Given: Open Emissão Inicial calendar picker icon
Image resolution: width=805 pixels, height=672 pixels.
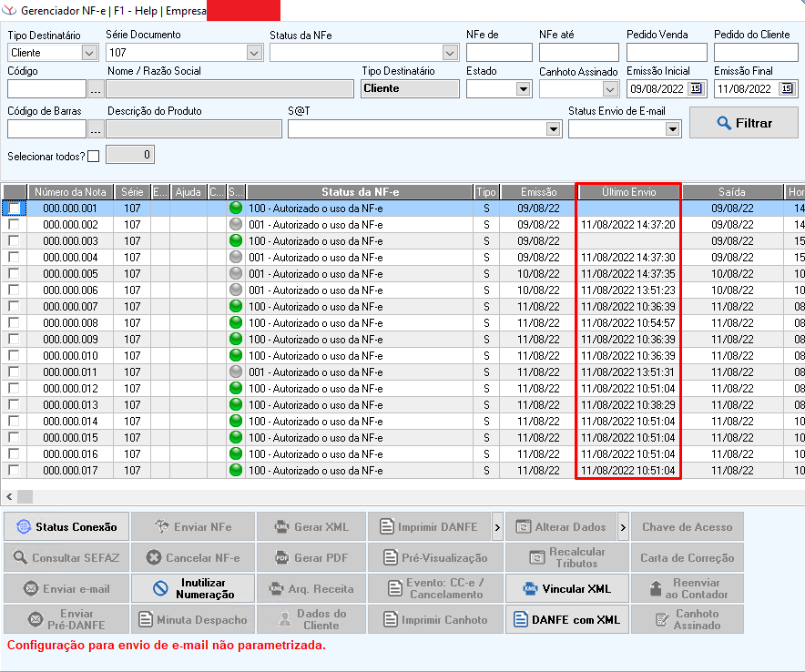Looking at the screenshot, I should pos(697,89).
